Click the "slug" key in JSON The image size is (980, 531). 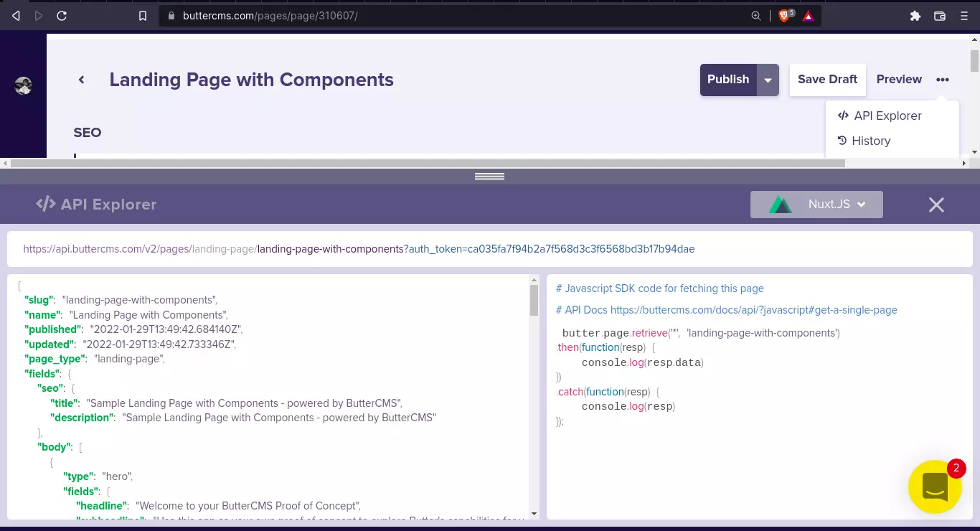click(40, 300)
